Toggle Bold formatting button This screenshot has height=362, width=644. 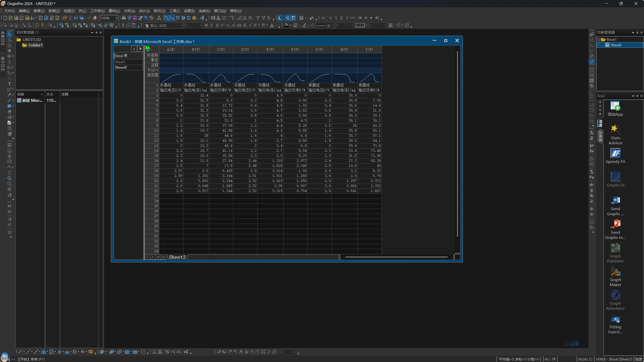pyautogui.click(x=206, y=25)
